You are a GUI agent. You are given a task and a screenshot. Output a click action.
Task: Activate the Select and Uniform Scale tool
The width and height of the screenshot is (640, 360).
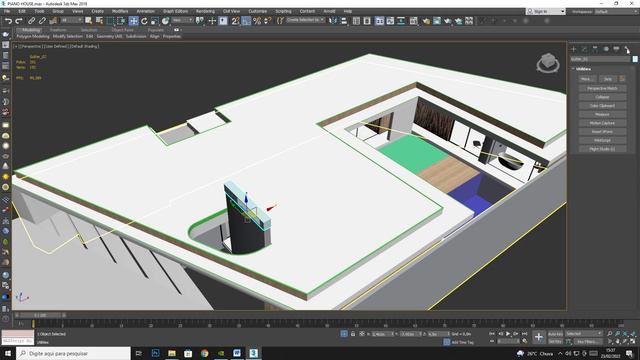[155, 21]
